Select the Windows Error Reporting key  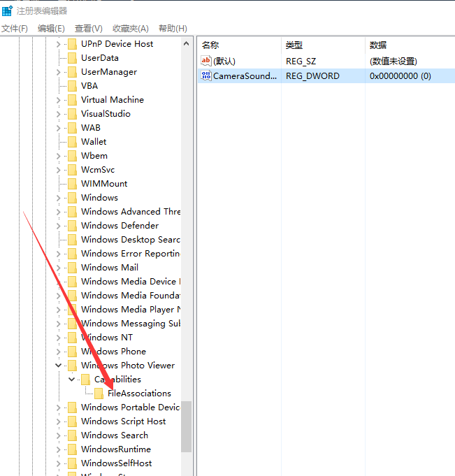coord(131,254)
